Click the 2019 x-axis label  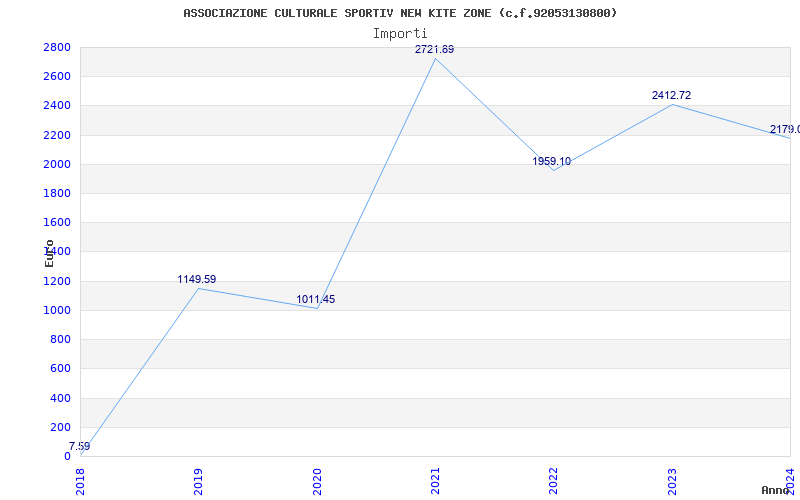tap(198, 481)
